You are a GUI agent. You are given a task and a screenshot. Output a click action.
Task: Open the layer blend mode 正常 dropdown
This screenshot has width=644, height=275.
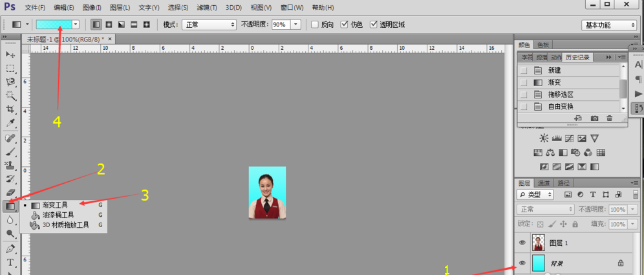[x=546, y=209]
